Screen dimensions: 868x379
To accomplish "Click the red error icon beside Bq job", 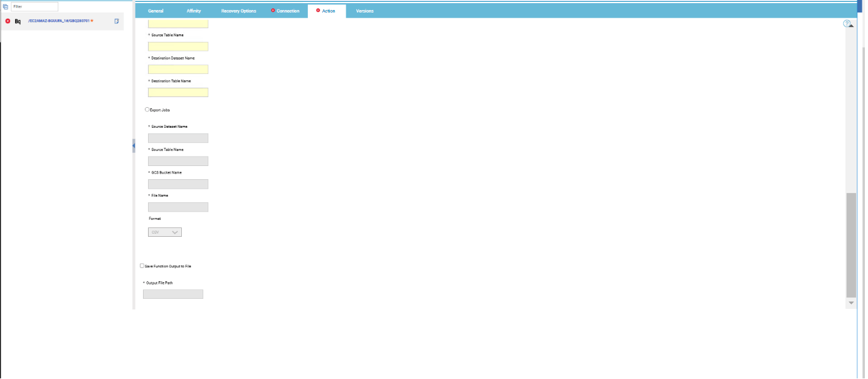I will [x=8, y=21].
